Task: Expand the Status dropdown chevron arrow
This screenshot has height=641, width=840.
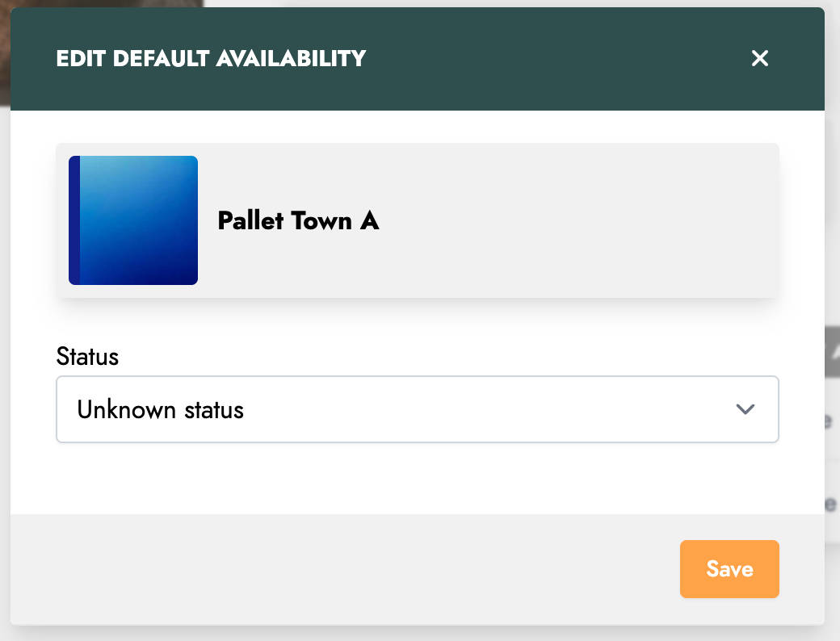Action: (x=745, y=409)
